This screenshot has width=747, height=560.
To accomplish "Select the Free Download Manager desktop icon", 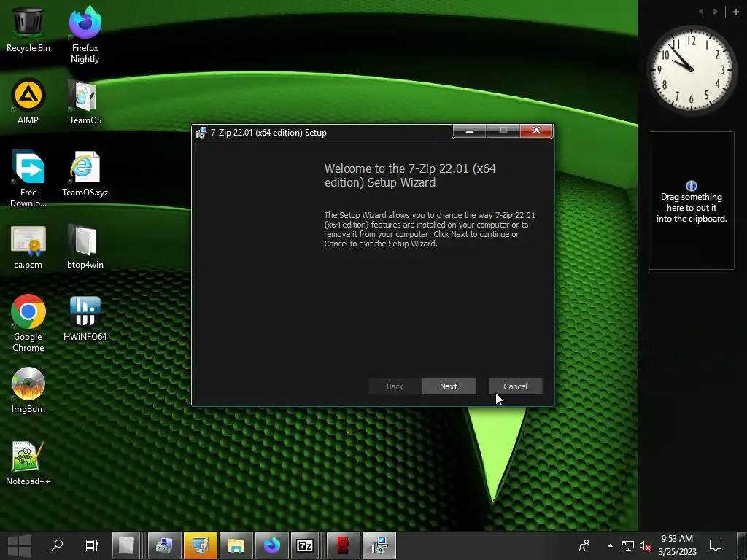I will coord(28,179).
